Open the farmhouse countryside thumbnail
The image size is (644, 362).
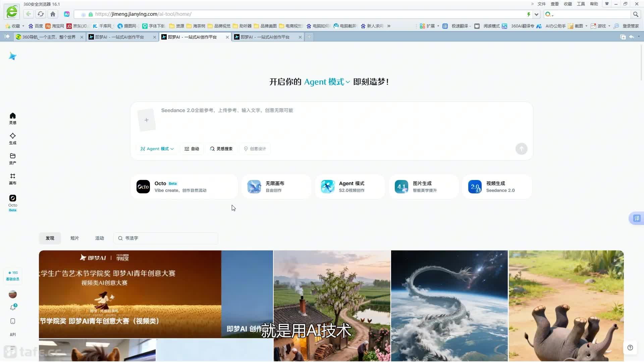pyautogui.click(x=332, y=306)
